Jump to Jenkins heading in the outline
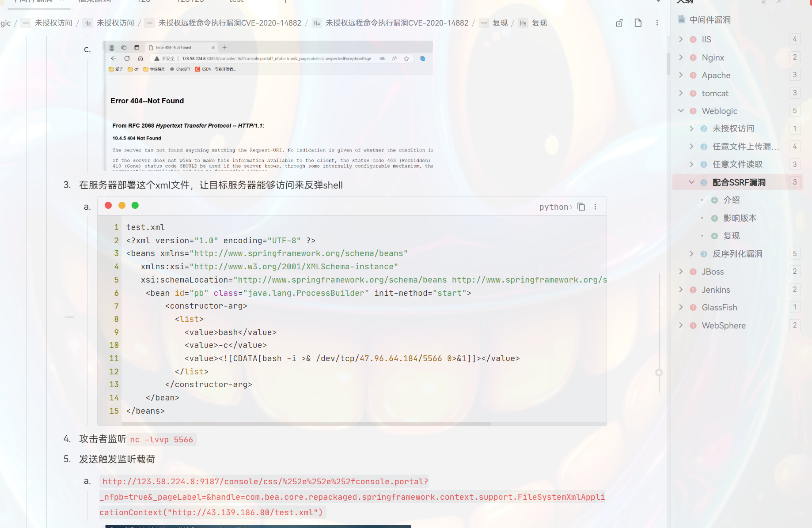Viewport: 812px width, 528px height. 716,290
